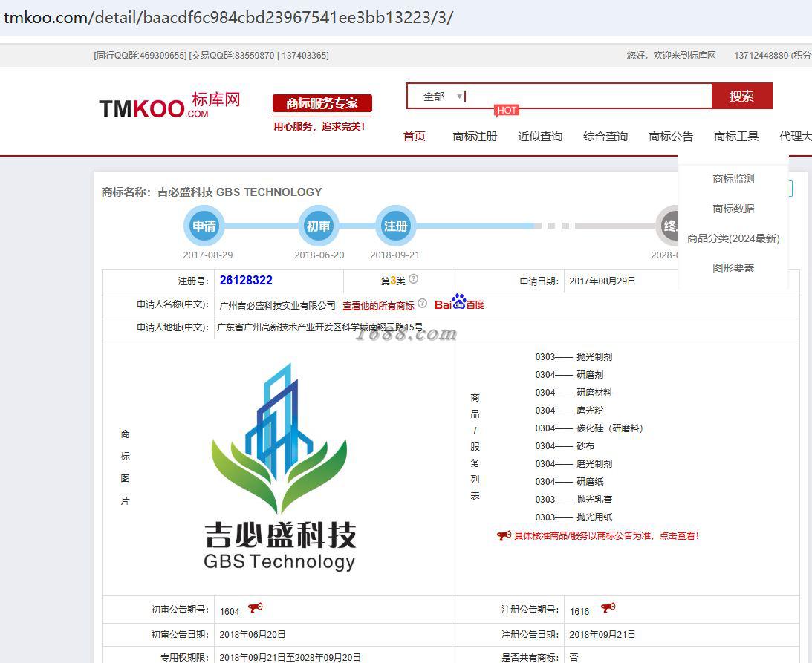
Task: Select 商标数据 from dropdown menu
Action: pos(733,209)
